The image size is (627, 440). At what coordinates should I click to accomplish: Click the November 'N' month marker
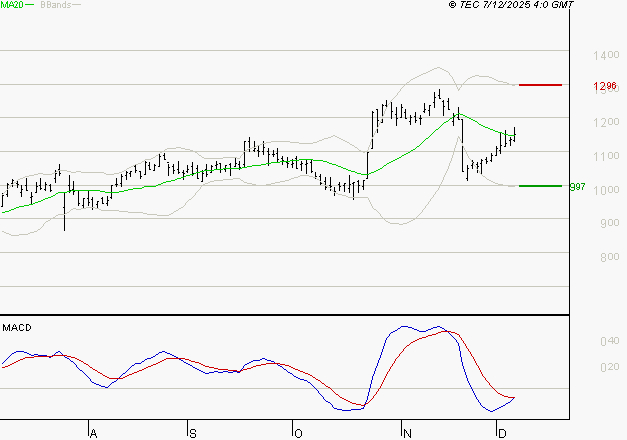(x=407, y=433)
